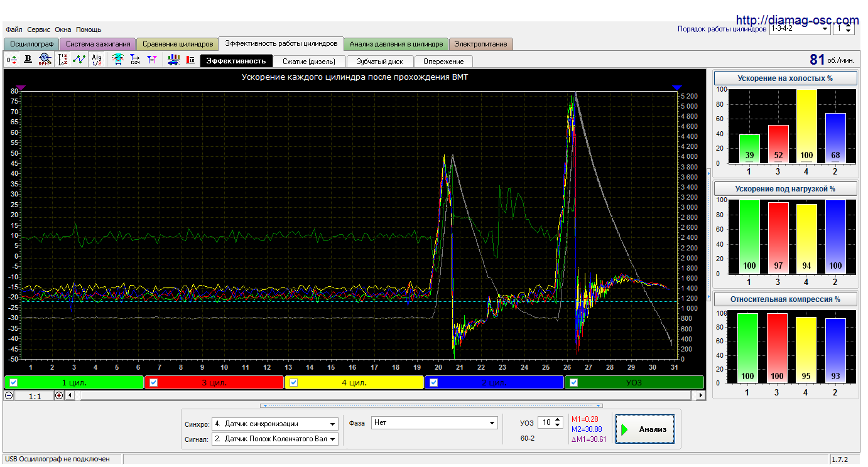Select Эффективность работы цилиндров tab
The height and width of the screenshot is (467, 868).
[x=281, y=43]
